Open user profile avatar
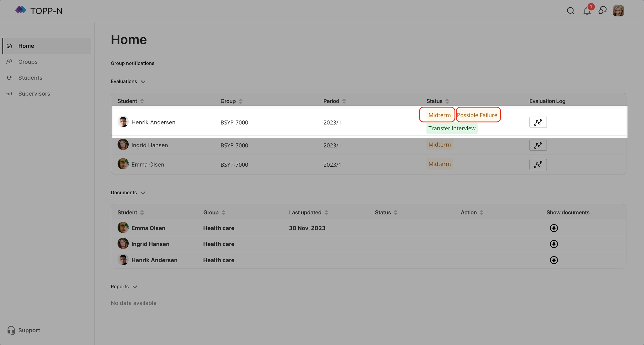This screenshot has width=644, height=345. pos(618,11)
